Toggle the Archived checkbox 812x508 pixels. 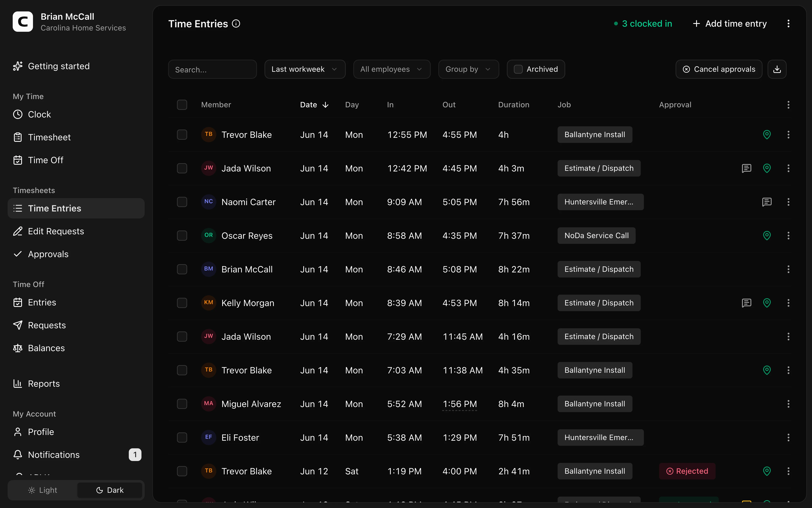[518, 69]
